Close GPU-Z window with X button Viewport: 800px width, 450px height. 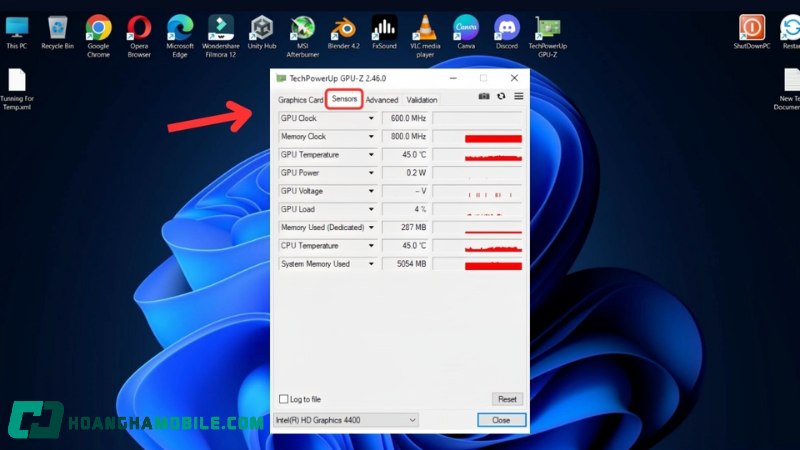point(514,78)
